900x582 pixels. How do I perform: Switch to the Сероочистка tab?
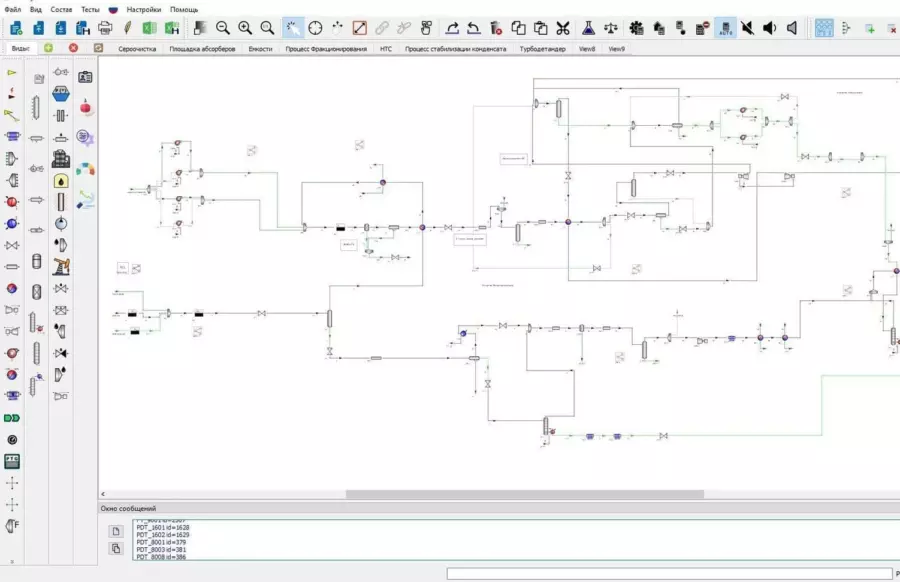(x=137, y=49)
